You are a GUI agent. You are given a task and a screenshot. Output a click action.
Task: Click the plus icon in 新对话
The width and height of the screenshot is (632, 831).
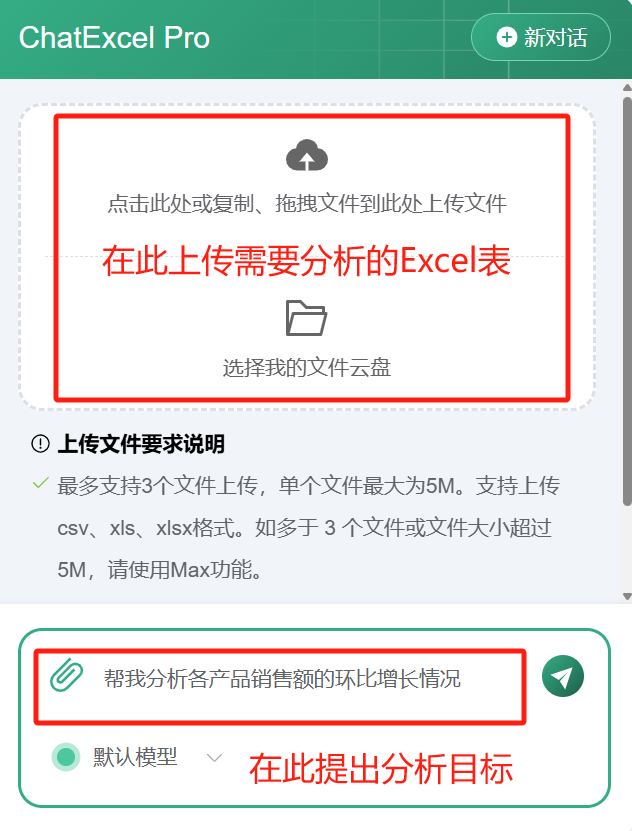[506, 37]
